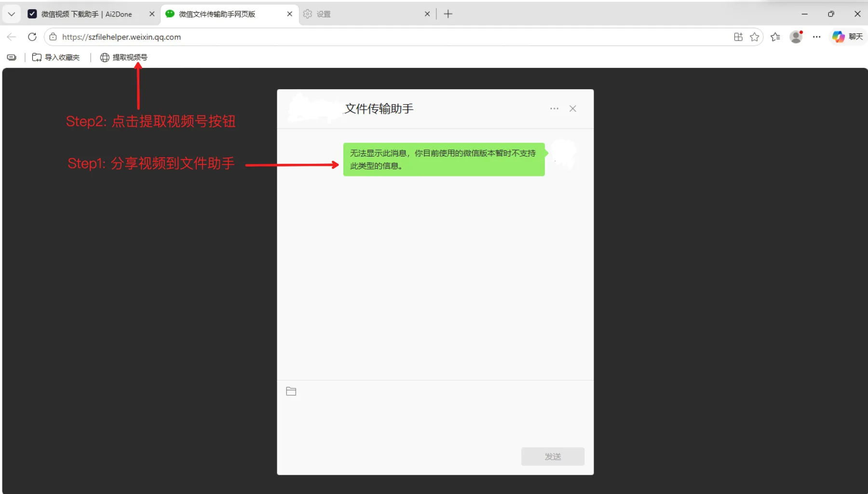The width and height of the screenshot is (868, 494).
Task: Open the tab search dropdown arrow
Action: tap(12, 14)
